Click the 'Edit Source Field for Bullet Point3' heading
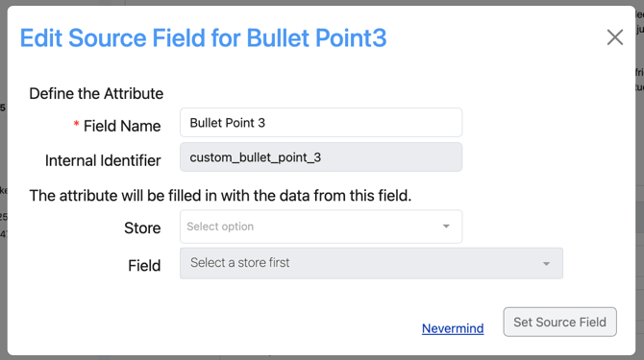Viewport: 644px width, 360px height. coord(204,38)
